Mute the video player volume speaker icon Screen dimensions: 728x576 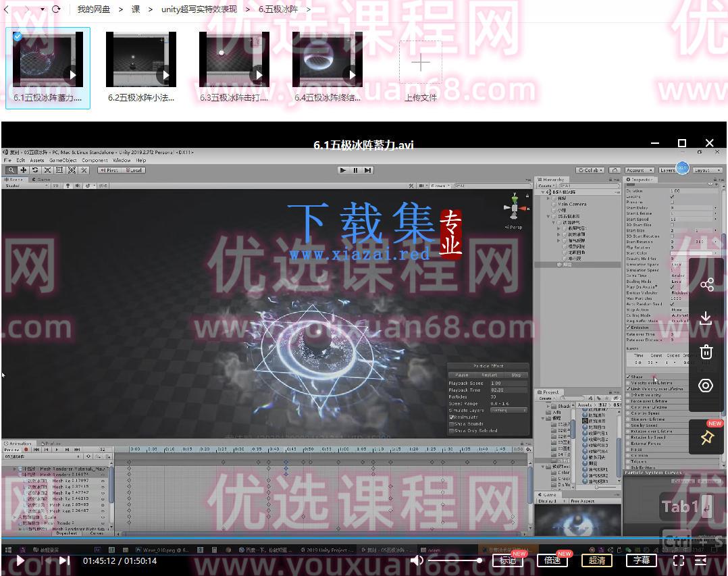(417, 560)
